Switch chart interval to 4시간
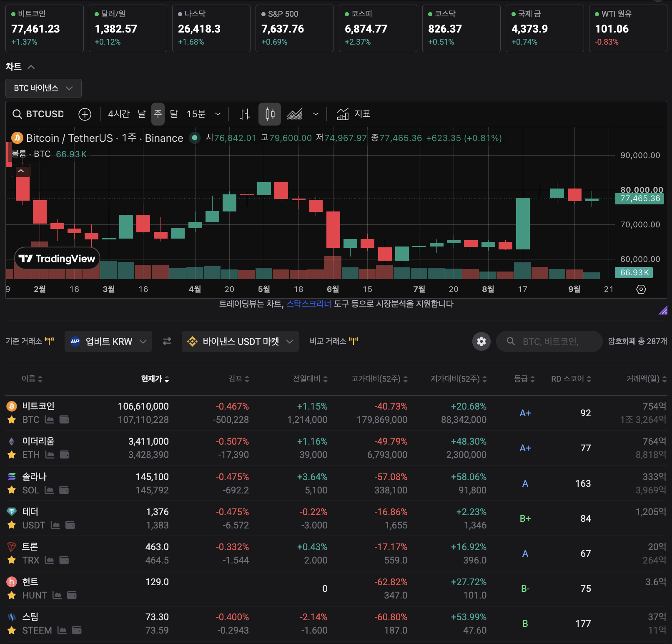The image size is (672, 644). (119, 114)
